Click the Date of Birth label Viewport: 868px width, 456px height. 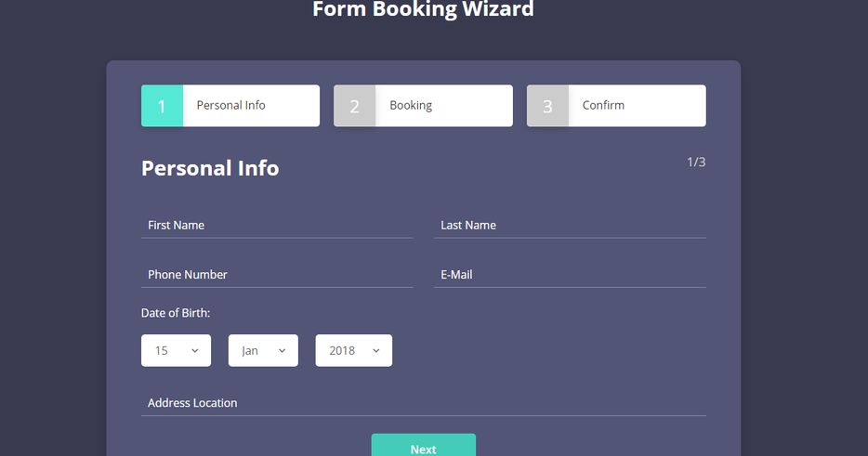pos(176,313)
